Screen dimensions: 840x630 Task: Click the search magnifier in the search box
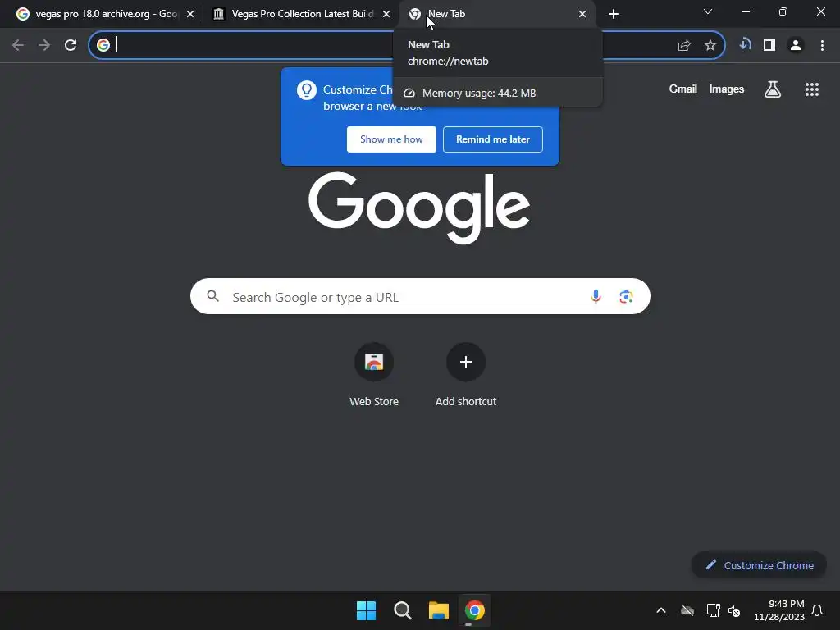(213, 296)
